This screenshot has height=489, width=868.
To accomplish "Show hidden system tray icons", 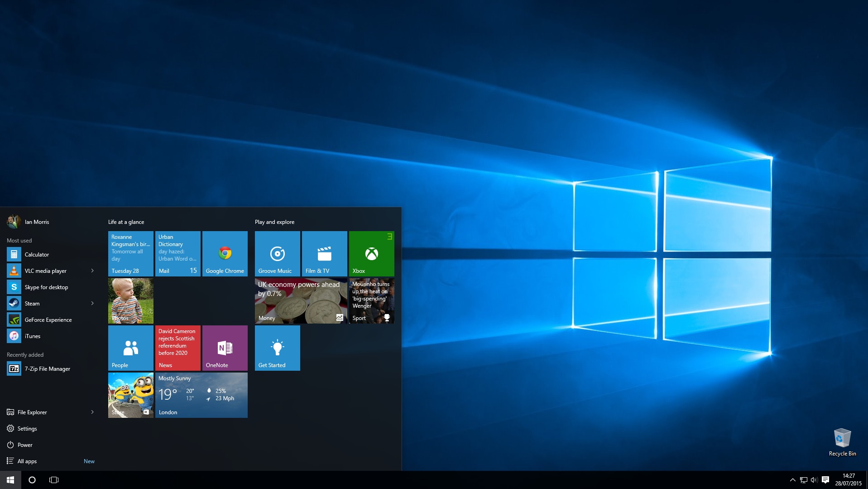I will (x=792, y=480).
